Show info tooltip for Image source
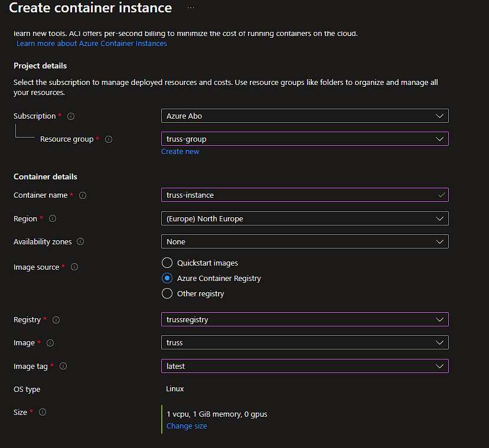This screenshot has width=489, height=448. [74, 267]
